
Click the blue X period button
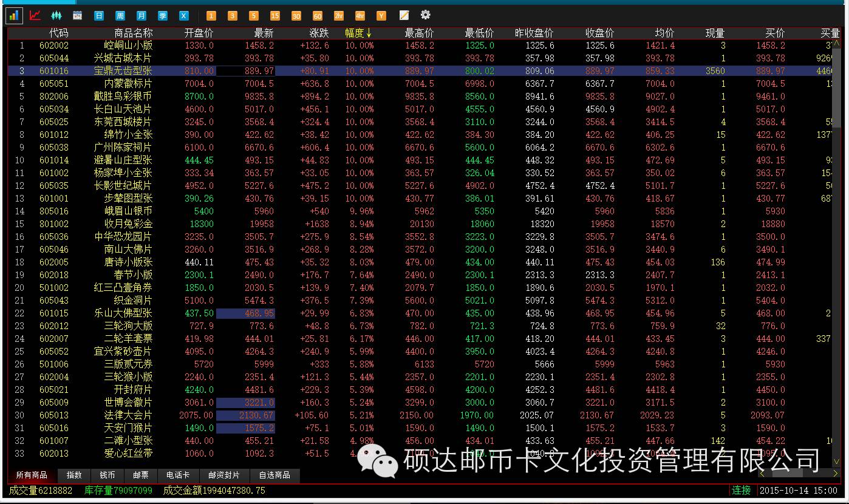click(x=183, y=16)
